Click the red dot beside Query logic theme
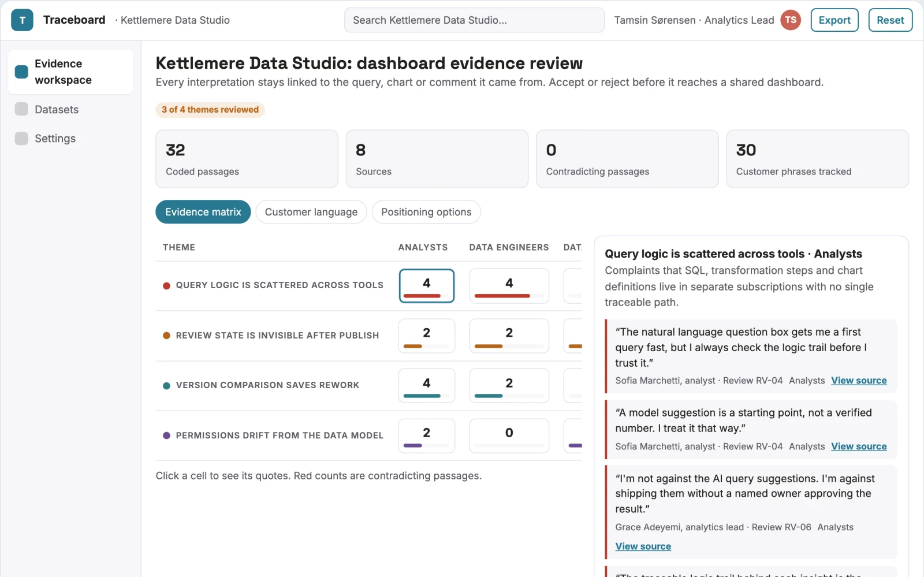Image resolution: width=924 pixels, height=577 pixels. pyautogui.click(x=166, y=285)
